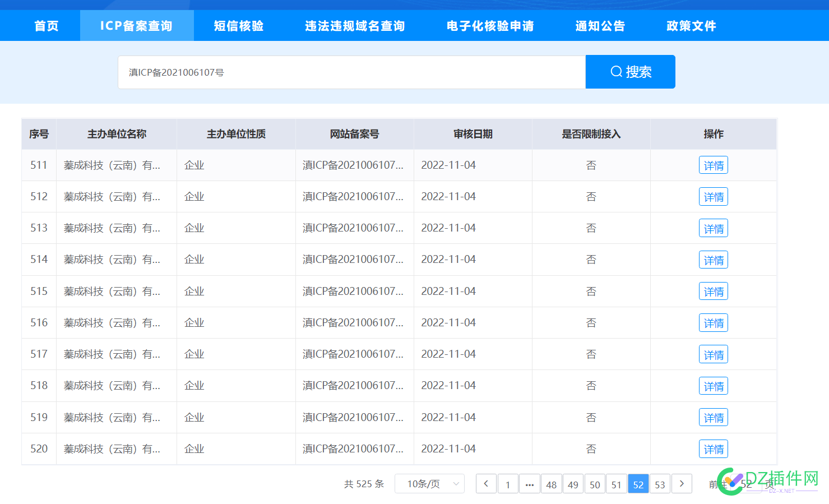Show 详情 for row 515

[714, 292]
